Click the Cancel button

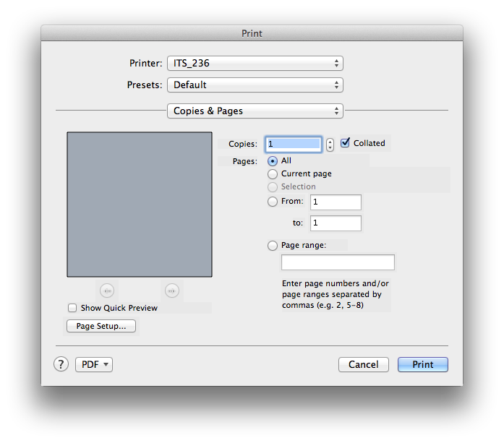[x=363, y=365]
